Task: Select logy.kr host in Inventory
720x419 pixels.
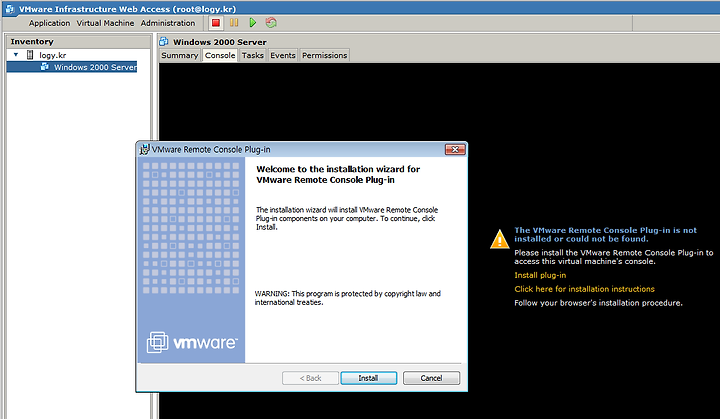Action: point(52,55)
